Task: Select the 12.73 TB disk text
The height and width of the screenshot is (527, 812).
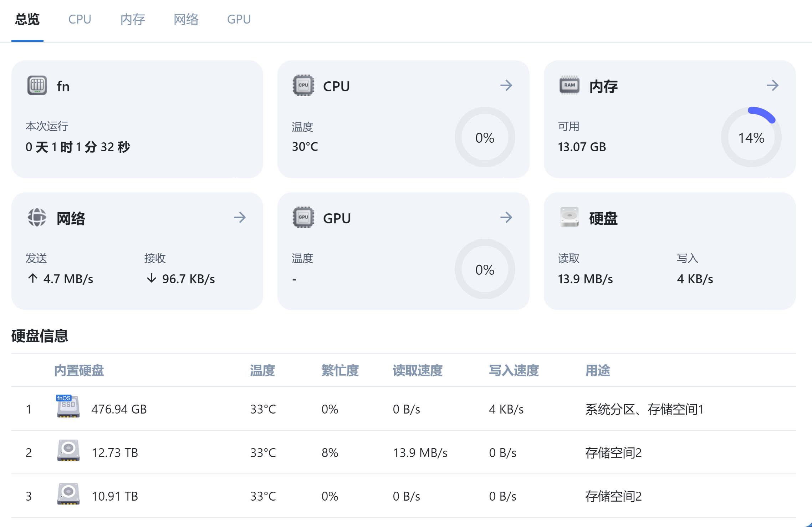Action: 115,453
